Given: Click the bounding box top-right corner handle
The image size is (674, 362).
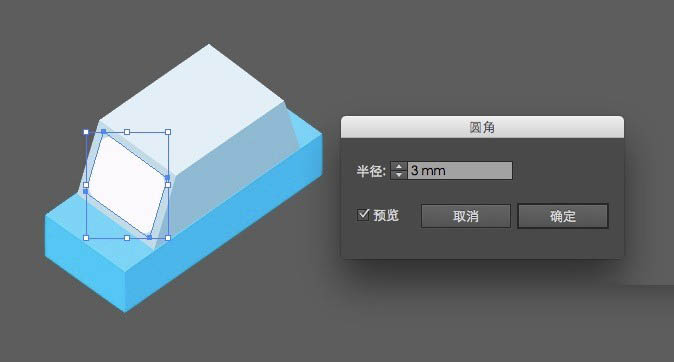Looking at the screenshot, I should coord(168,132).
